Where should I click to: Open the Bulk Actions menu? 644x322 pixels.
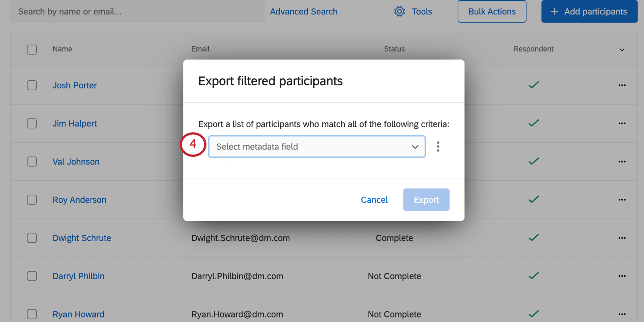point(491,11)
